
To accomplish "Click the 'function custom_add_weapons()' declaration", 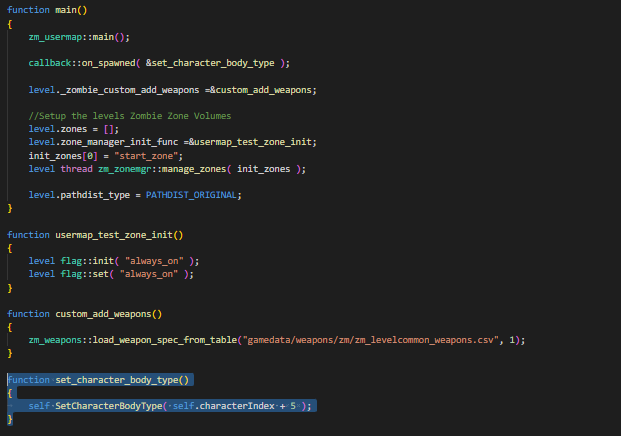I will click(84, 314).
